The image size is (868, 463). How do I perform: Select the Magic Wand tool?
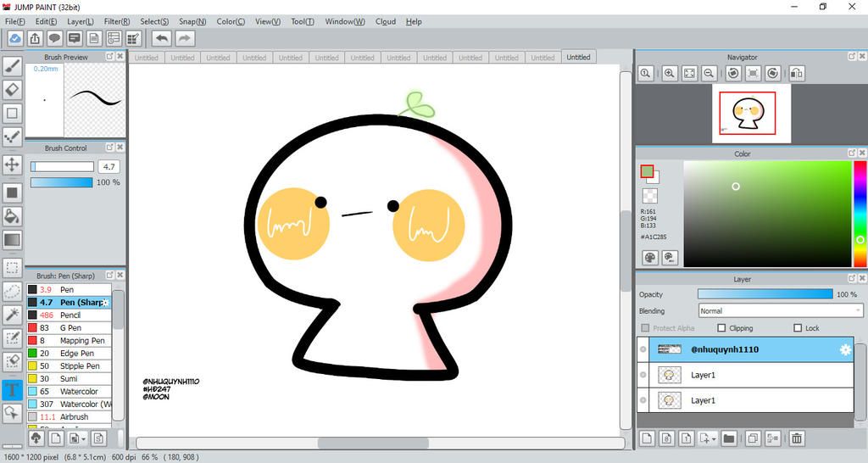tap(12, 315)
